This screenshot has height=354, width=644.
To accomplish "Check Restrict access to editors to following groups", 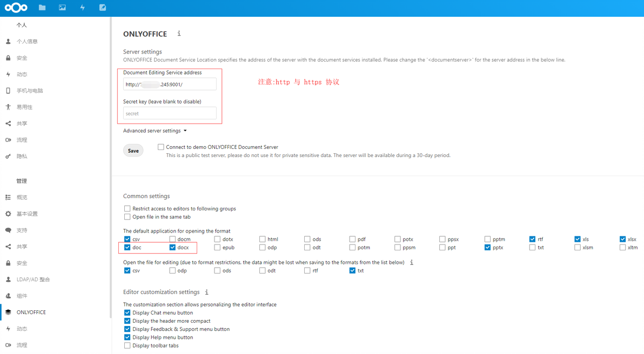I will [128, 208].
